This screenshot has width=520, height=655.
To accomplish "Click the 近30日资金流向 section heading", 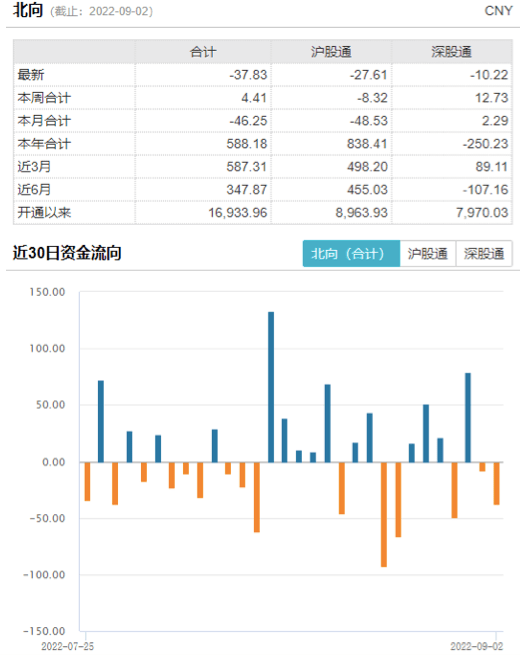I will (x=67, y=253).
